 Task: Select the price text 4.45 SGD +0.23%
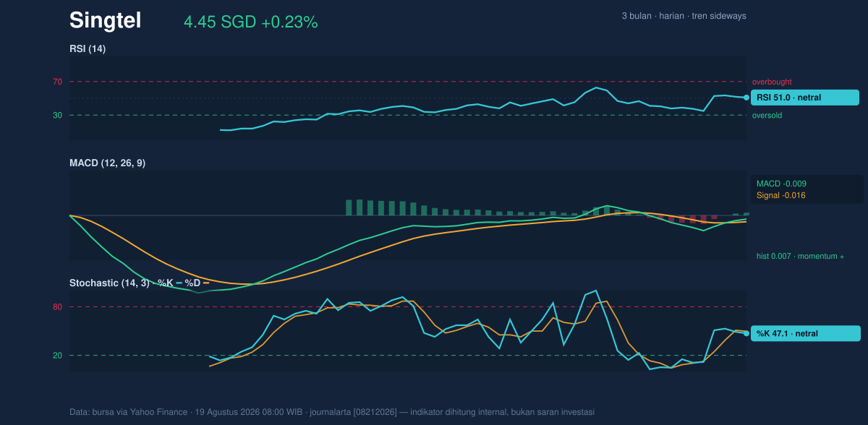(251, 22)
